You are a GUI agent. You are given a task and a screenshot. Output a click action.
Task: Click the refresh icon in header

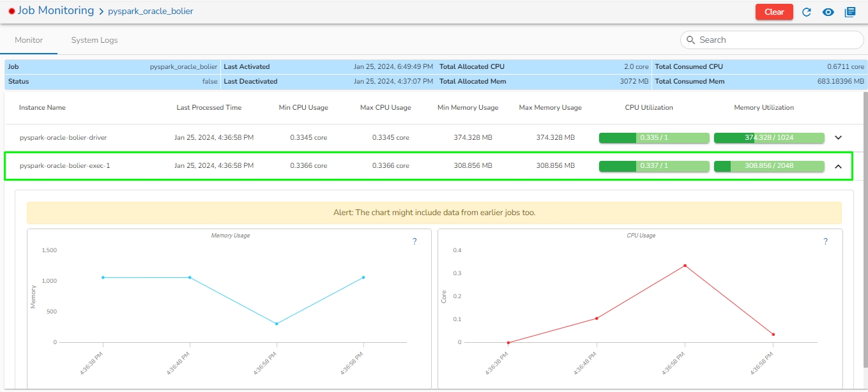tap(807, 12)
